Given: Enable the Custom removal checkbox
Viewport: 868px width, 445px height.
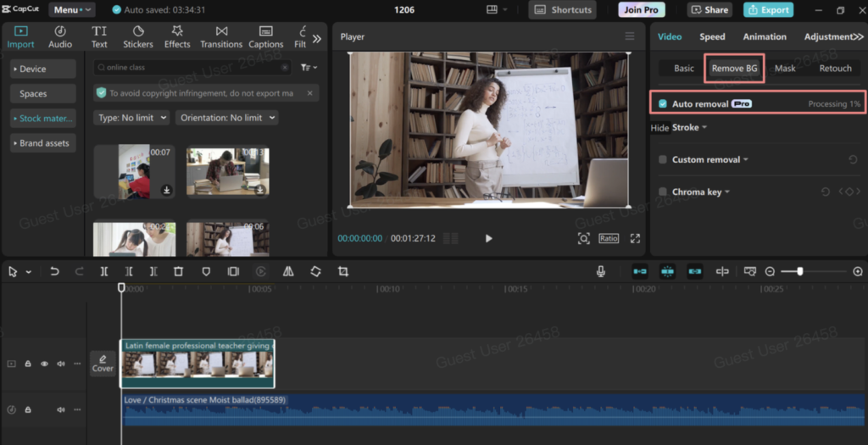Looking at the screenshot, I should pos(663,159).
